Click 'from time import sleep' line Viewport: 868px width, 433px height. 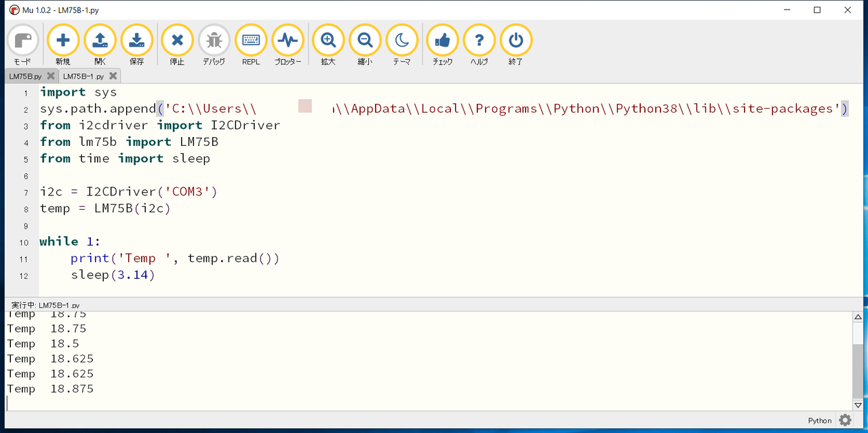125,158
